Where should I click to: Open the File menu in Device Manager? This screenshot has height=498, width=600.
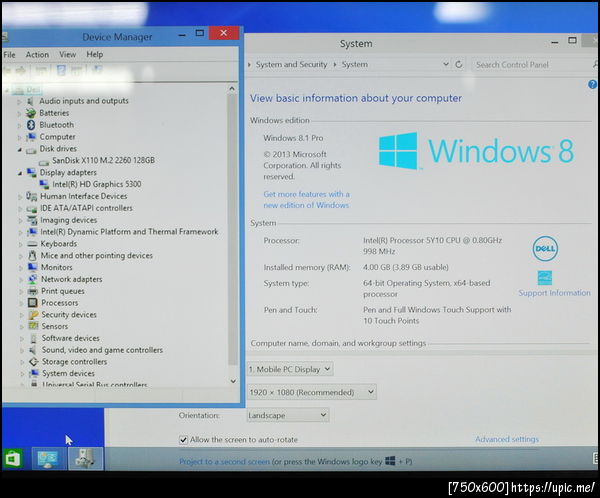pyautogui.click(x=10, y=55)
